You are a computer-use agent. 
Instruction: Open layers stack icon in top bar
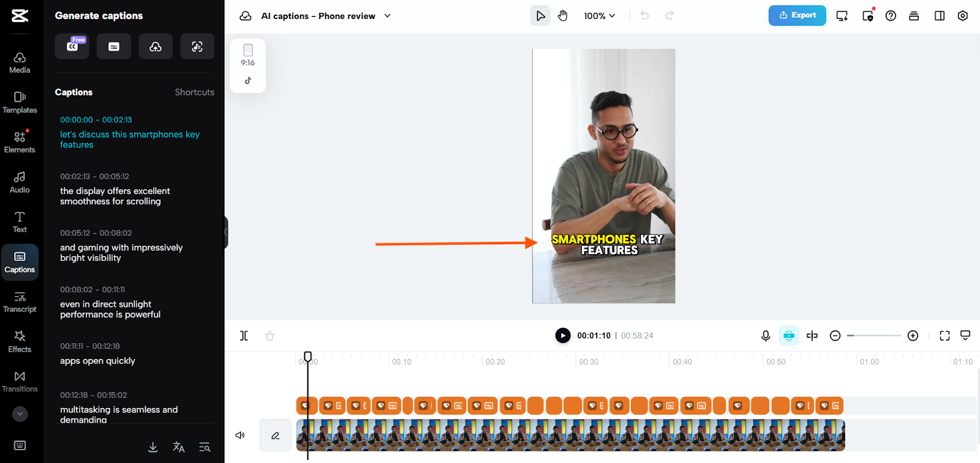pyautogui.click(x=914, y=16)
